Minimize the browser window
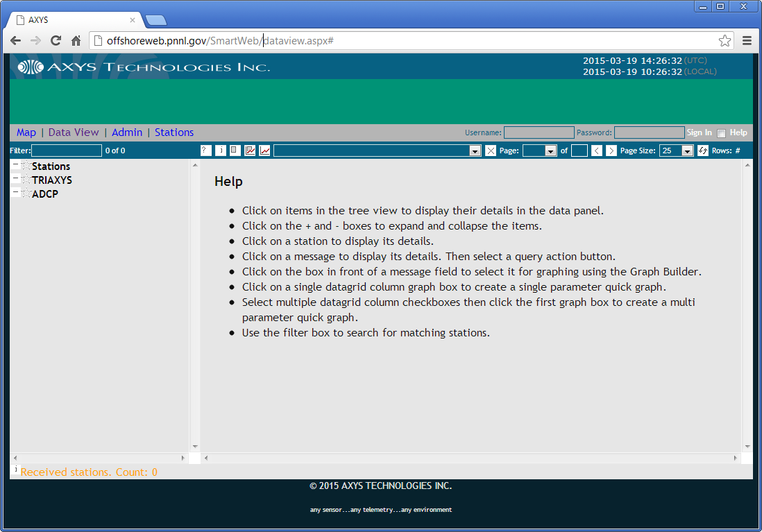This screenshot has width=762, height=532. pyautogui.click(x=703, y=7)
